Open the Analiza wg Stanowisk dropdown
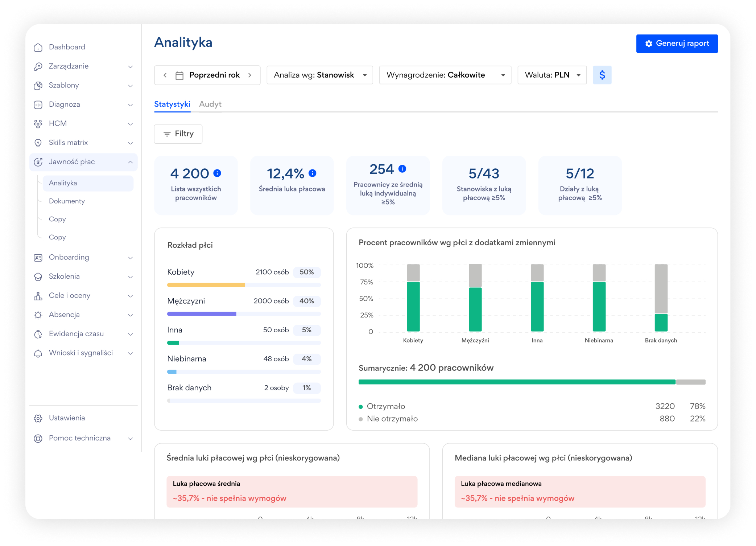 click(319, 75)
